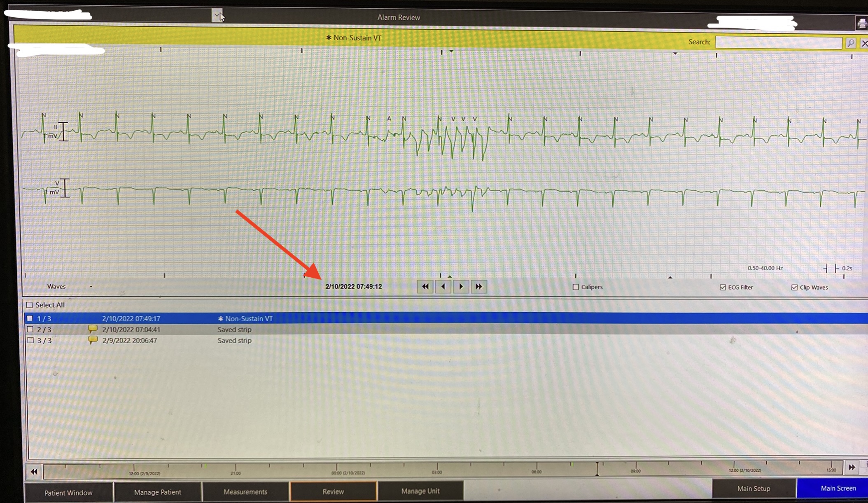Click the 0.50-40.00 Hz filter label
The height and width of the screenshot is (503, 868).
765,268
